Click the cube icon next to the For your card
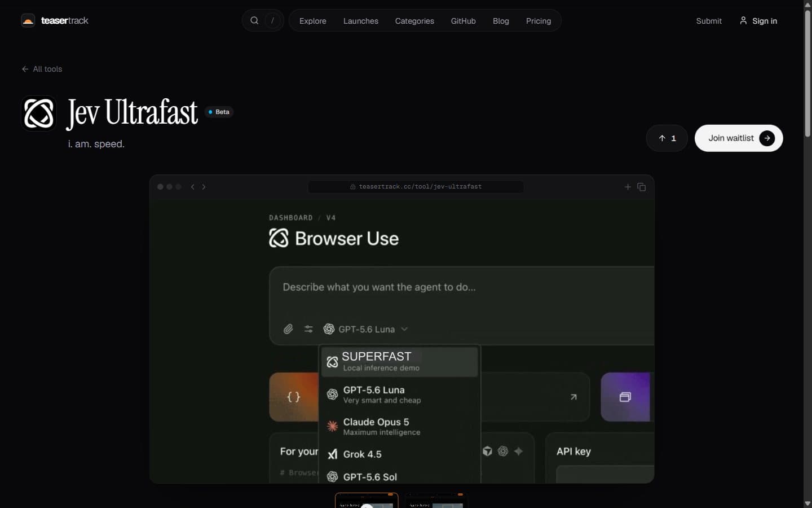Viewport: 812px width, 508px height. (x=487, y=451)
